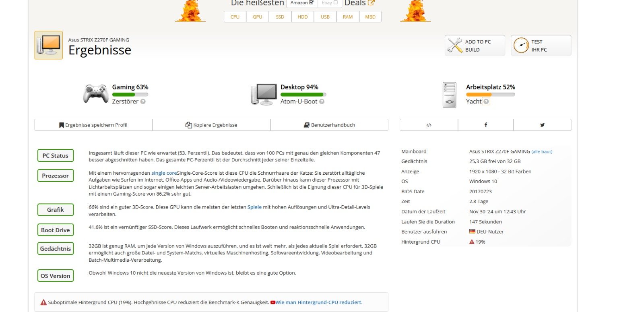Viewport: 644px width, 312px height.
Task: Click Kopiere Ergebnisse button
Action: 211,125
